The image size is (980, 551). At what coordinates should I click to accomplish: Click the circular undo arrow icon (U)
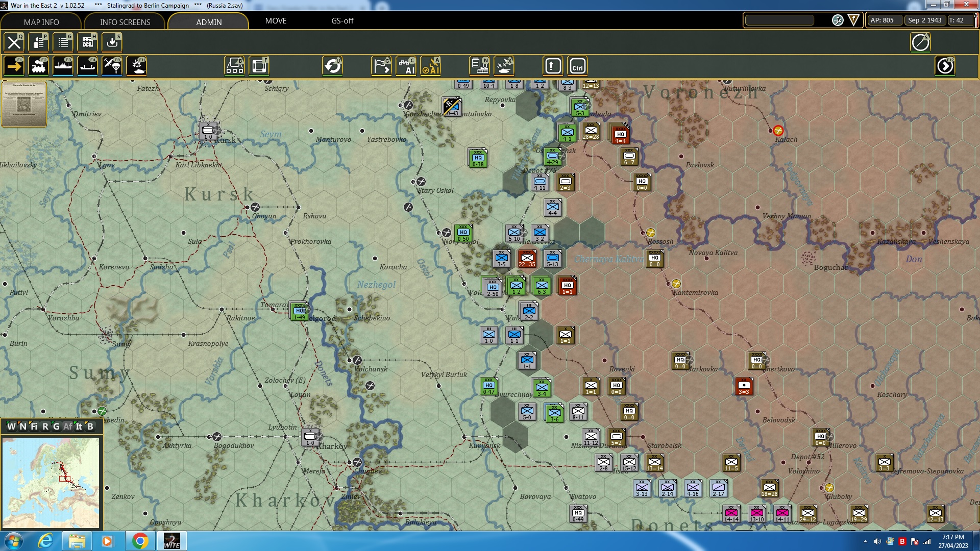tap(333, 65)
